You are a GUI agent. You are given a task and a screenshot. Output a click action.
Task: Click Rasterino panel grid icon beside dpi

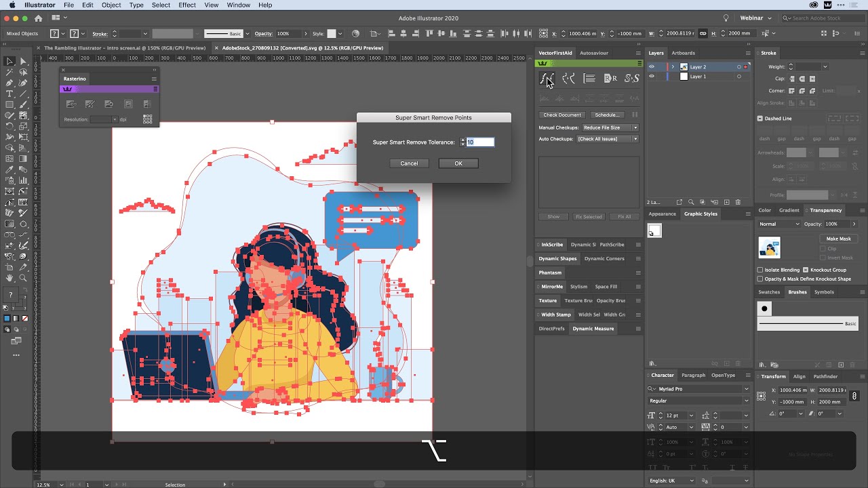click(147, 119)
